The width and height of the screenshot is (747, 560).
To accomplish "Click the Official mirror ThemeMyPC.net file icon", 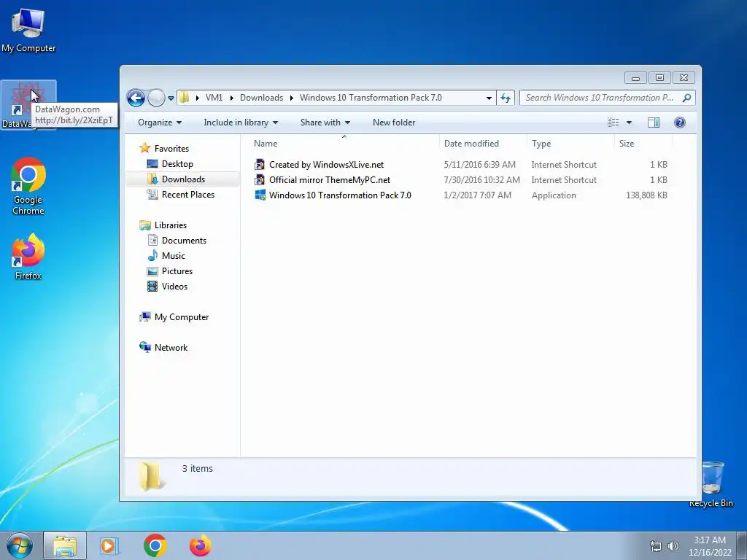I will pyautogui.click(x=260, y=180).
